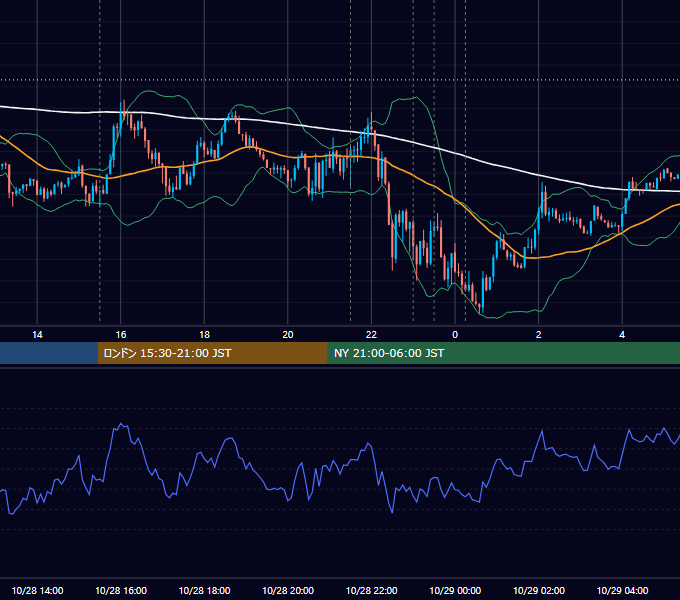The width and height of the screenshot is (680, 600).
Task: Click the 10/28 14:00 date label
Action: point(37,590)
